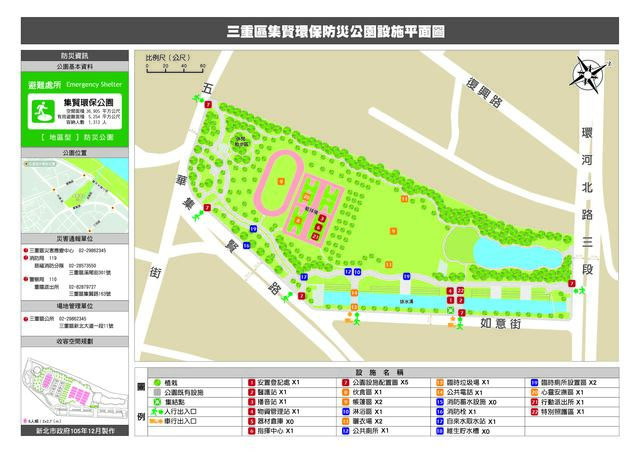The height and width of the screenshot is (453, 640).
Task: Click red marker 22 on the map
Action: click(x=460, y=291)
